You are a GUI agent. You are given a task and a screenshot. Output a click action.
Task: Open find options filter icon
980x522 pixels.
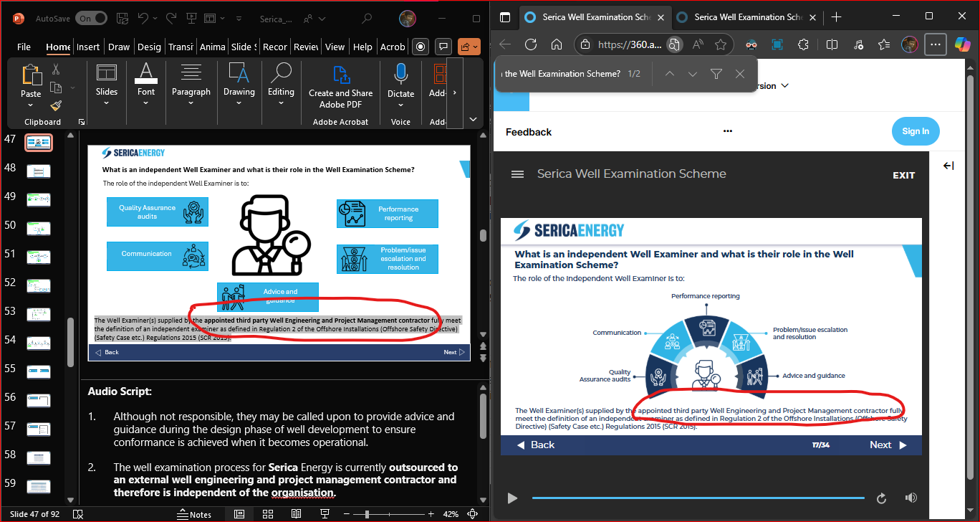click(x=716, y=74)
